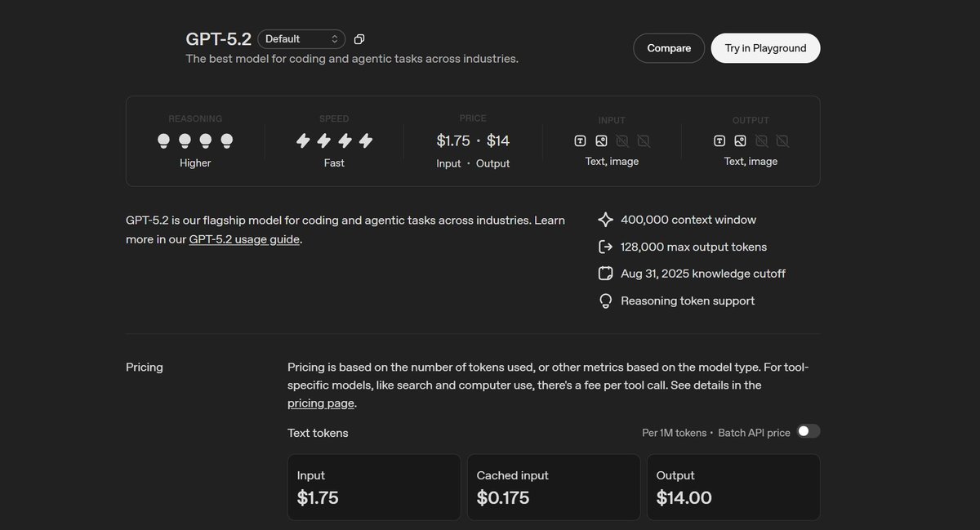Viewport: 980px width, 530px height.
Task: Click the Compare button
Action: [x=669, y=48]
